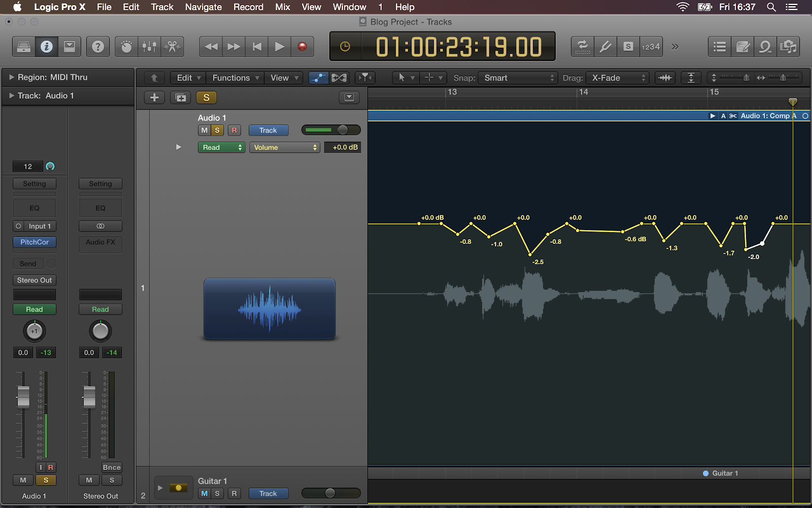Toggle the Count-in 1234 button
The image size is (812, 508).
(651, 47)
